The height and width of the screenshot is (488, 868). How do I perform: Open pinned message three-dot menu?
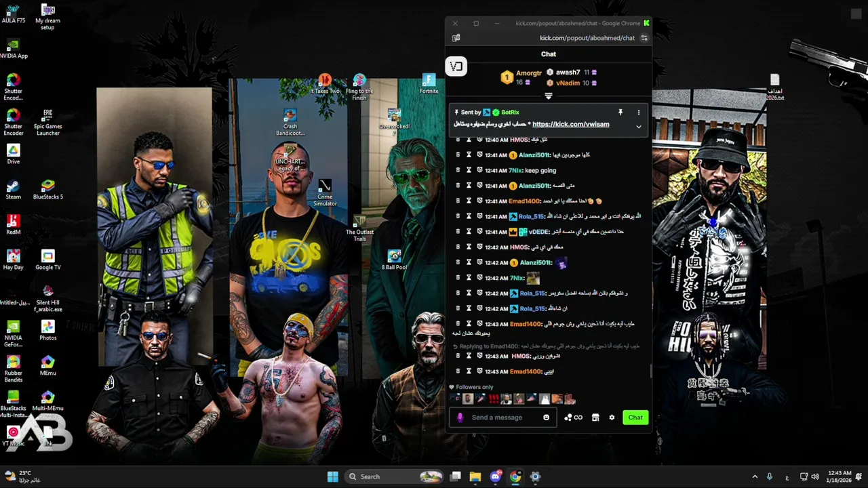coord(638,113)
